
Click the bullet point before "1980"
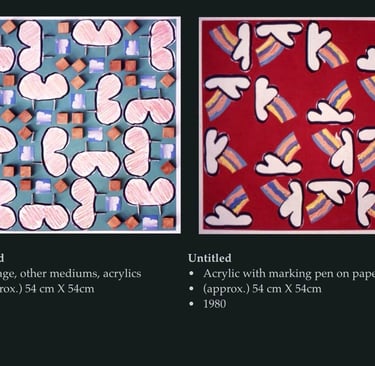coord(191,304)
